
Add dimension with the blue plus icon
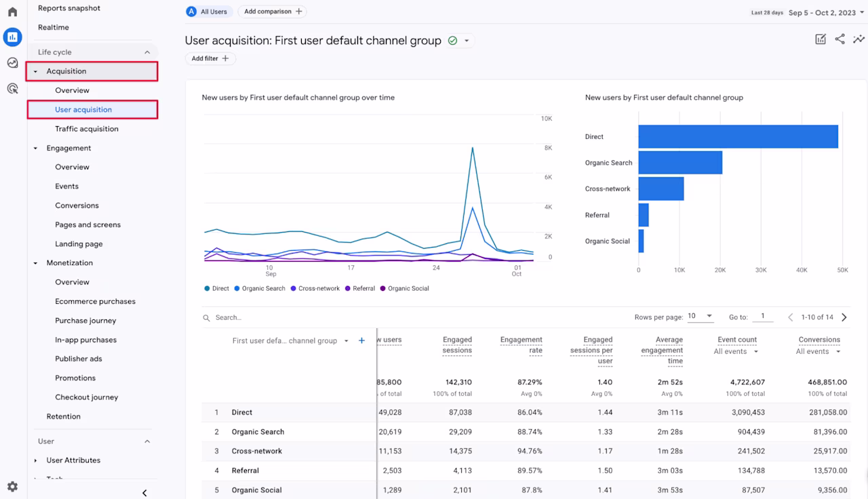pos(361,340)
